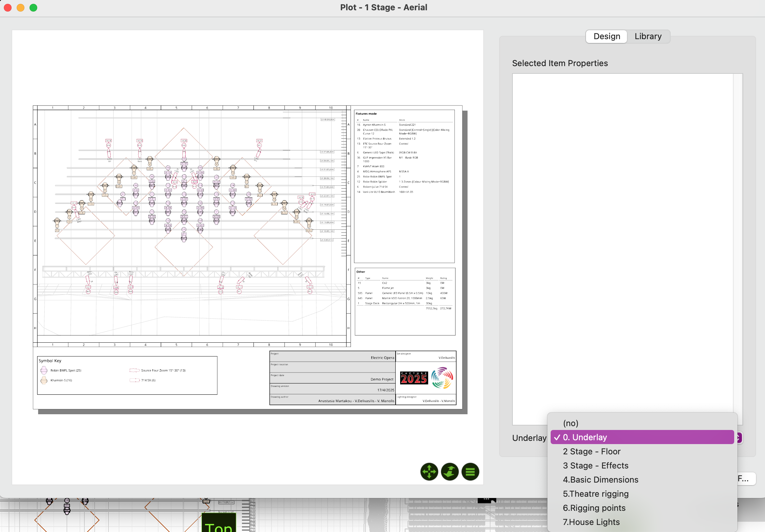Image resolution: width=765 pixels, height=532 pixels.
Task: Click the four-arrow pan view icon
Action: [429, 472]
